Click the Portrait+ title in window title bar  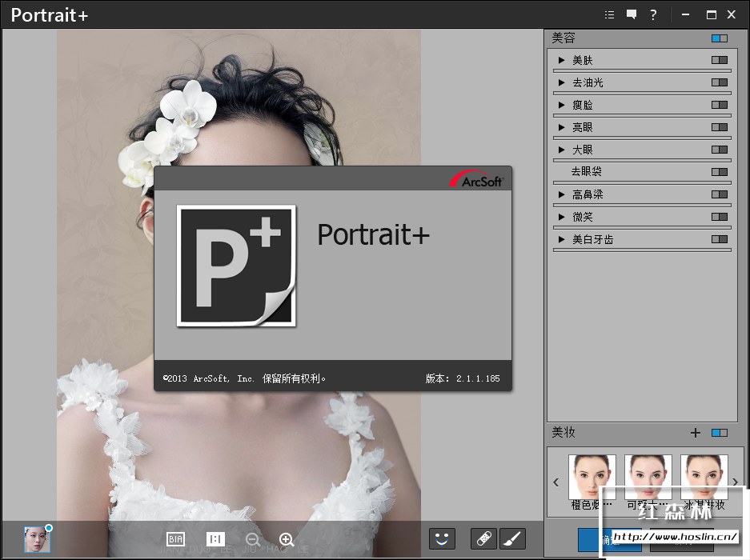tap(50, 15)
